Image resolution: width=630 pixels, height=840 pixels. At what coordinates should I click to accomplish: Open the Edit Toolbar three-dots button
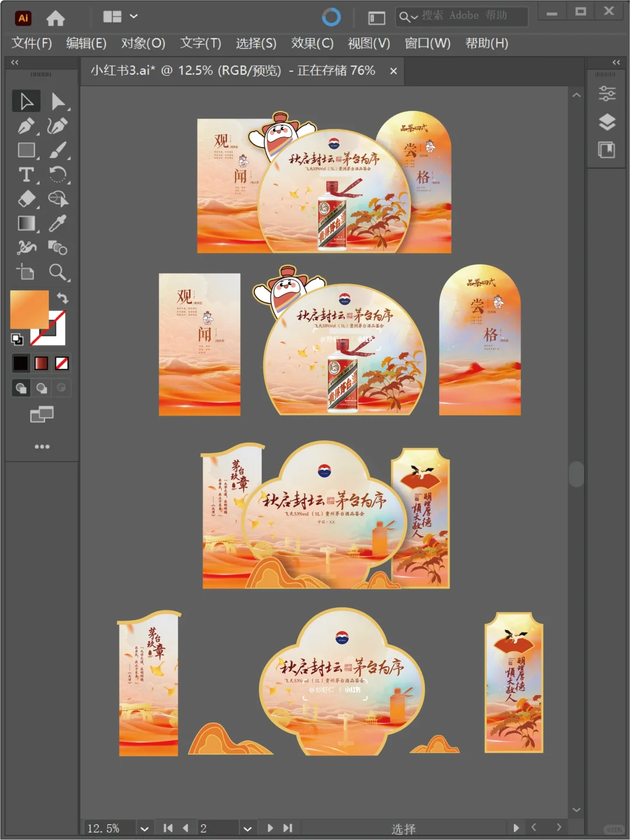tap(42, 446)
